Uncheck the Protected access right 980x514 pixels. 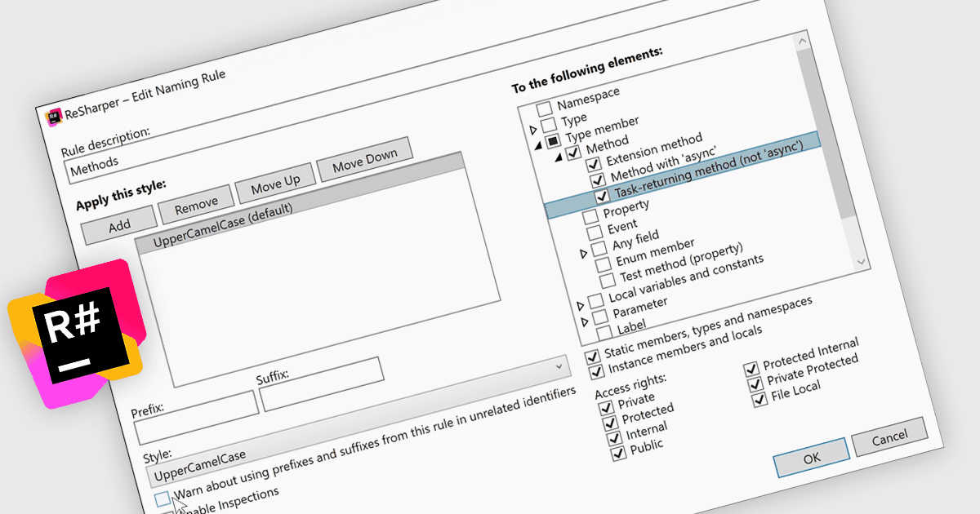pos(609,423)
